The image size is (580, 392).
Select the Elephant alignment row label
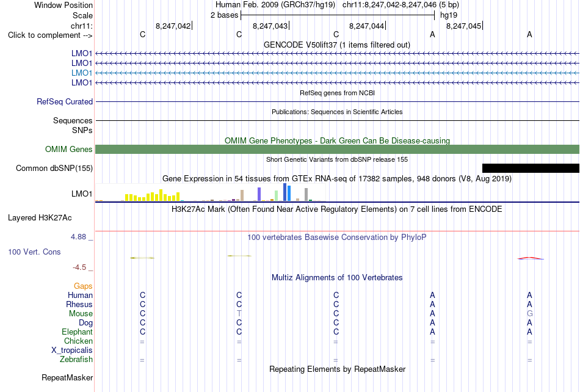click(x=77, y=332)
